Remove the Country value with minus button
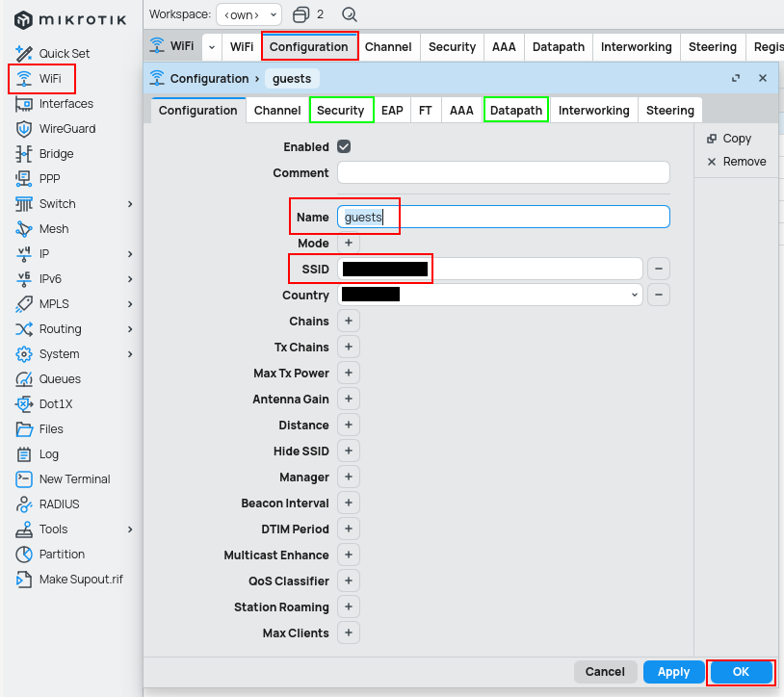The height and width of the screenshot is (697, 784). tap(659, 295)
